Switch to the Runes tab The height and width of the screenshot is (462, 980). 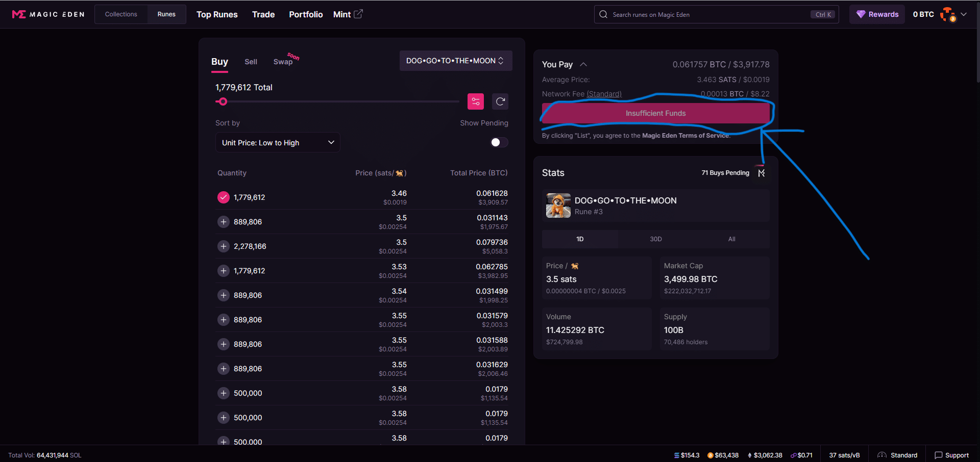(166, 14)
